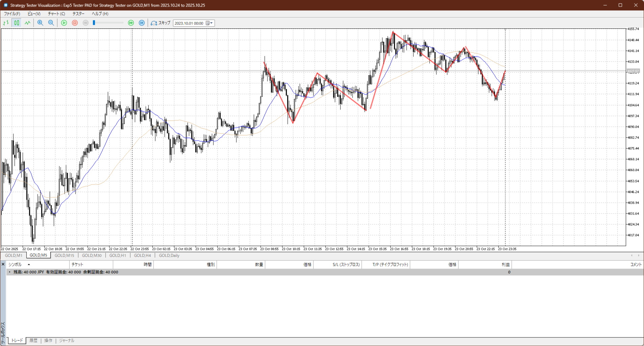The height and width of the screenshot is (346, 644).
Task: Jump to end with the blue skip icon
Action: (x=142, y=23)
